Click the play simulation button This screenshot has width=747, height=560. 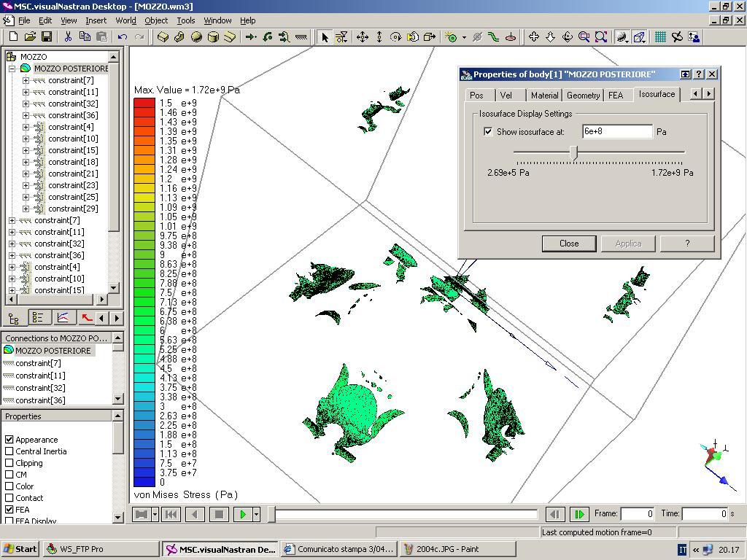[x=243, y=514]
